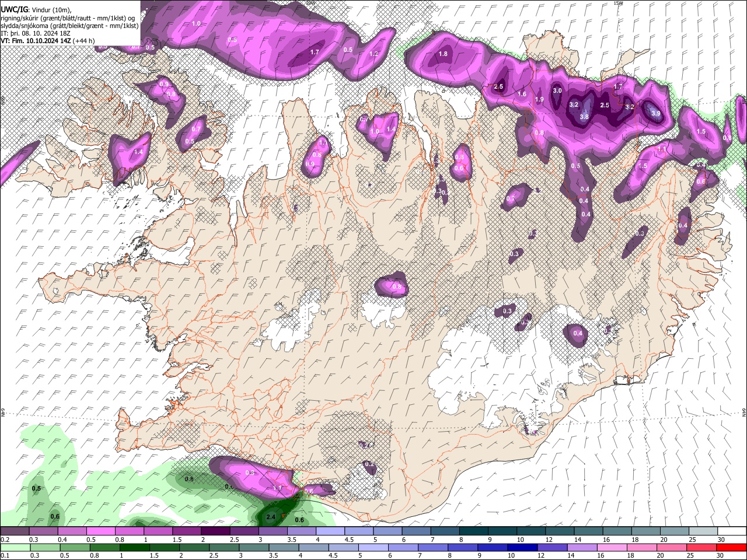
Task: Click the 3.0 snowfall value on map
Action: [557, 90]
